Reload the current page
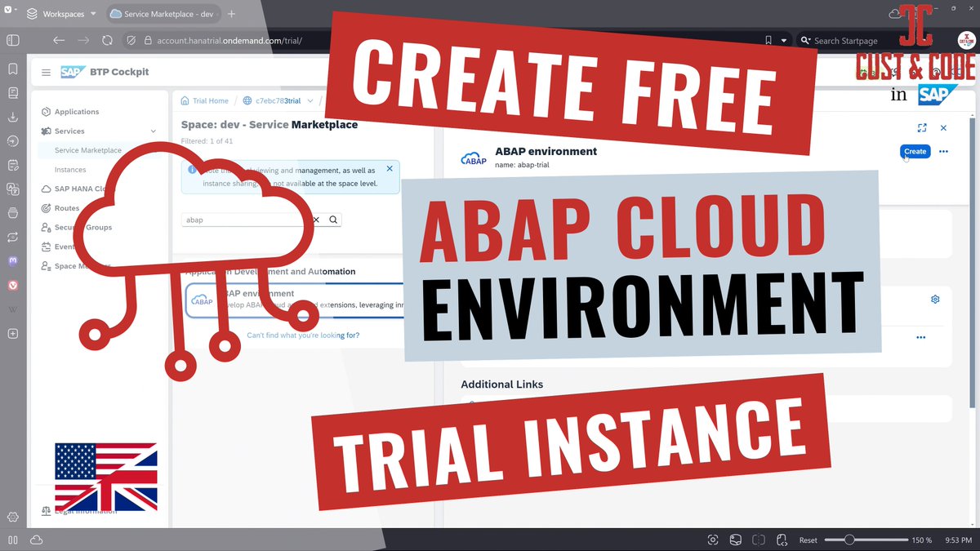 point(107,40)
